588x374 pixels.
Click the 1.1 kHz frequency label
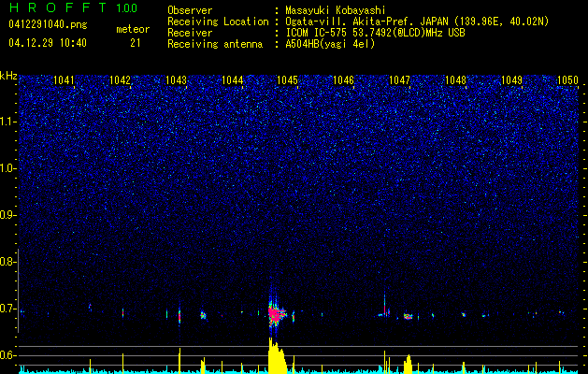tap(7, 122)
